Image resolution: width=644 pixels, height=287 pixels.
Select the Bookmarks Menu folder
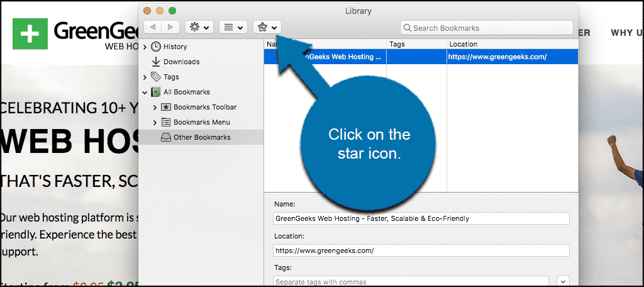(x=201, y=122)
